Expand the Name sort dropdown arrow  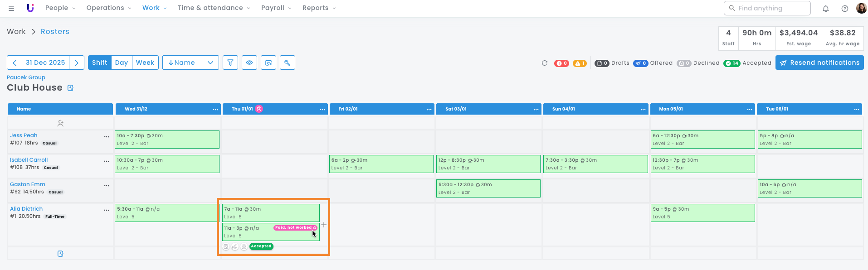210,63
